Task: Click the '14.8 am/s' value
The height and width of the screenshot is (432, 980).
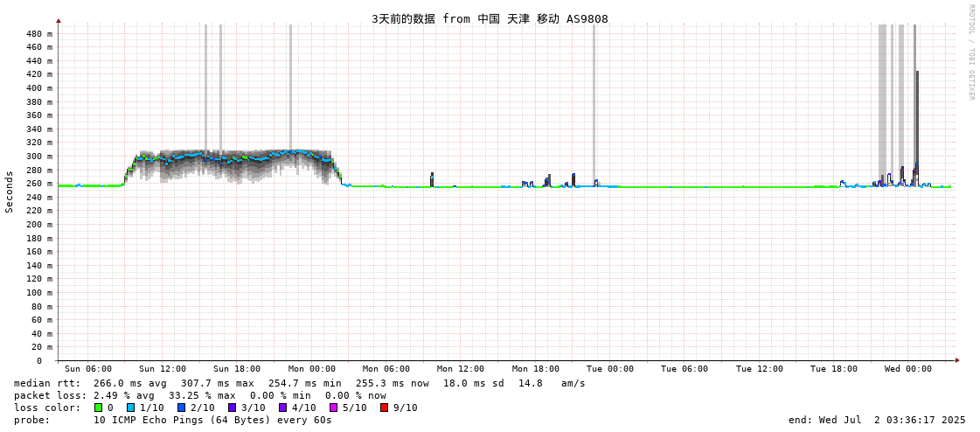Action: (552, 383)
